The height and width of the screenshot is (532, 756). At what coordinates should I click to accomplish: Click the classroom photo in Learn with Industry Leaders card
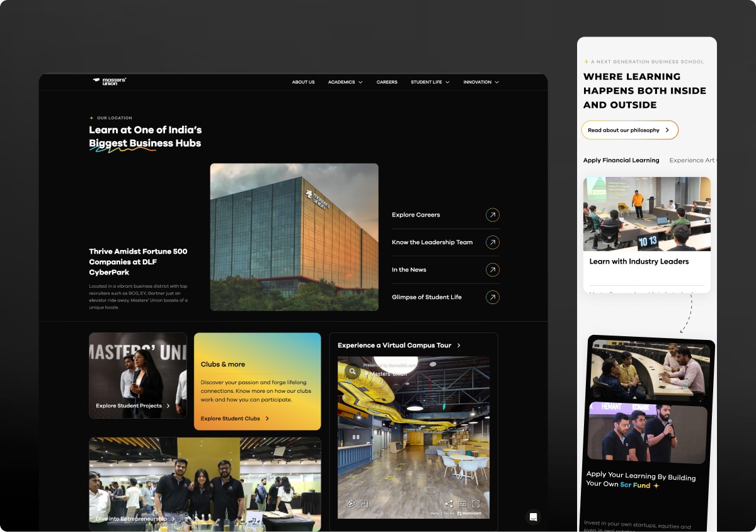coord(647,214)
